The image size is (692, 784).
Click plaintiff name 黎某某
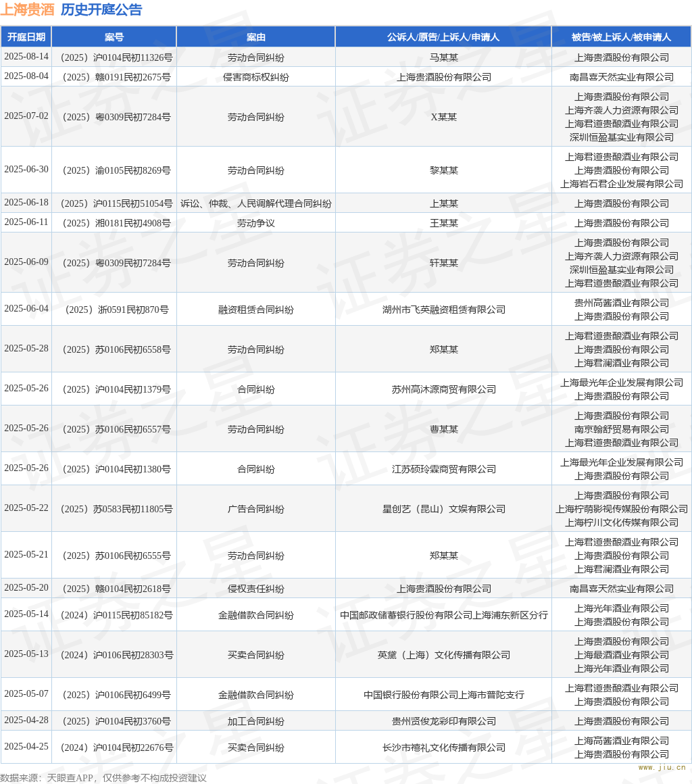click(444, 170)
